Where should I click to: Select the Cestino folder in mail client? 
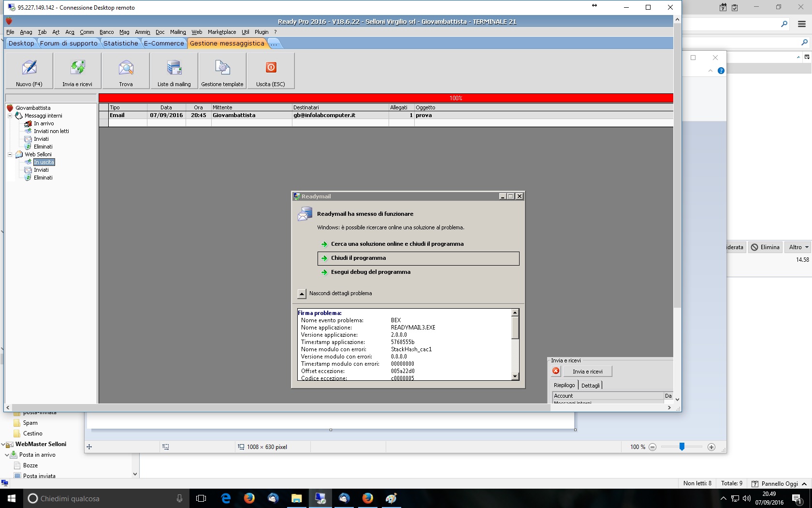tap(32, 433)
